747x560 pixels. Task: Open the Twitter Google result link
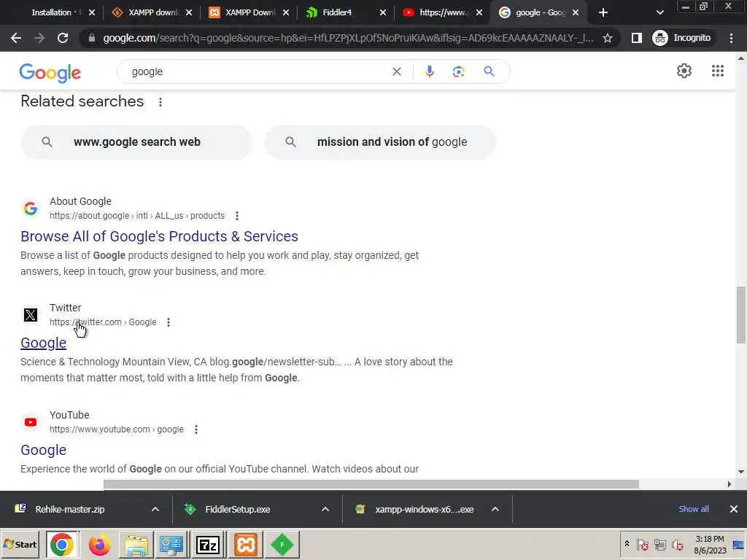[x=43, y=343]
